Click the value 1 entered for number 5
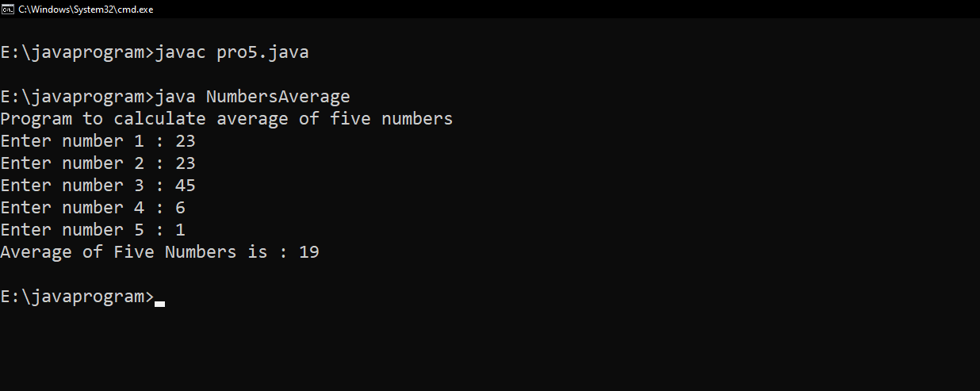 tap(181, 230)
